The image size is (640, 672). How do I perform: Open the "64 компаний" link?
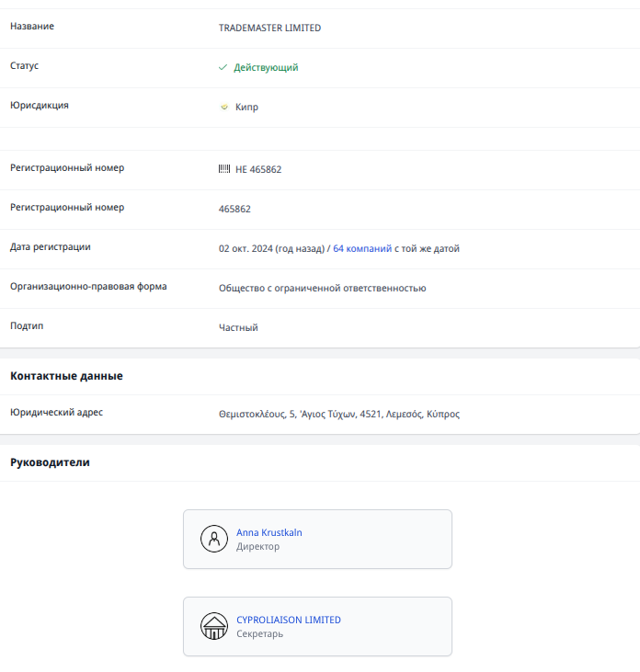(x=362, y=248)
